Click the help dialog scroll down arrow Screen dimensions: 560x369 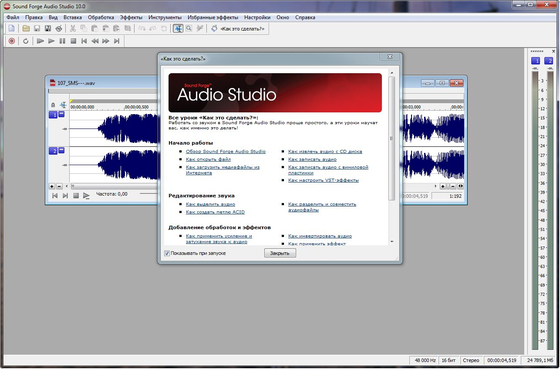click(x=391, y=241)
